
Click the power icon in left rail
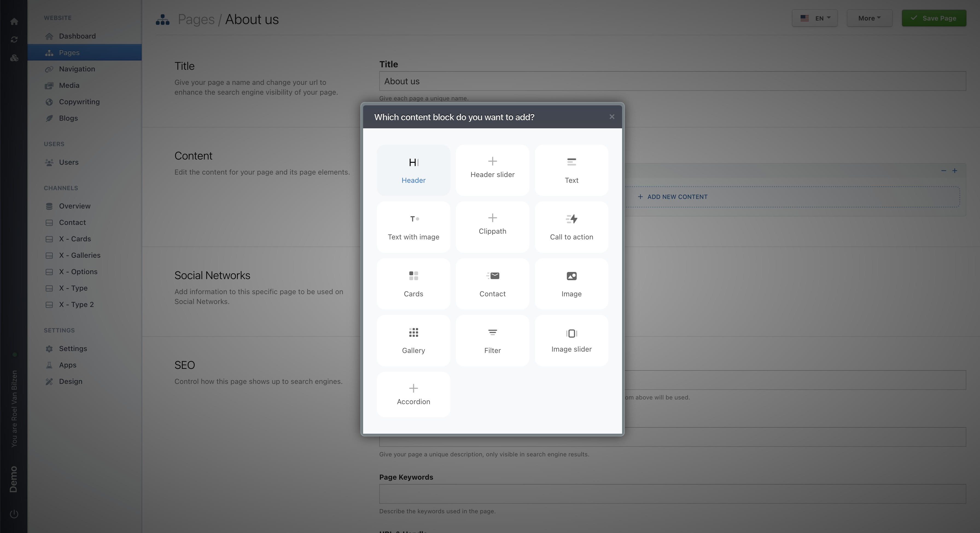[x=14, y=514]
